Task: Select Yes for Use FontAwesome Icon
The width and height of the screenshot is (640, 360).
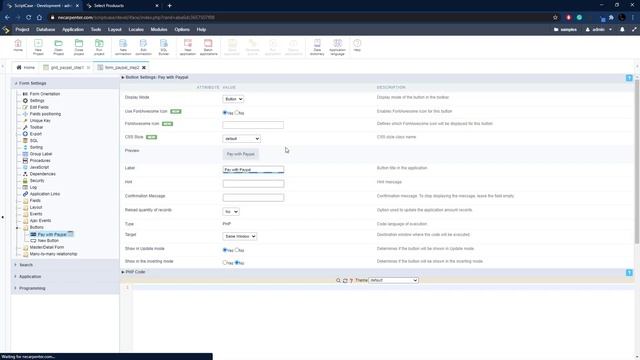Action: coord(224,112)
